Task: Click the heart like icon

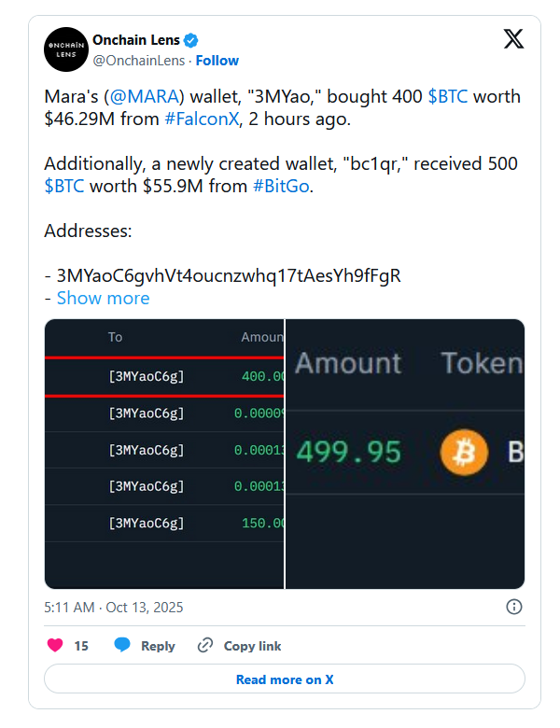Action: pyautogui.click(x=55, y=645)
